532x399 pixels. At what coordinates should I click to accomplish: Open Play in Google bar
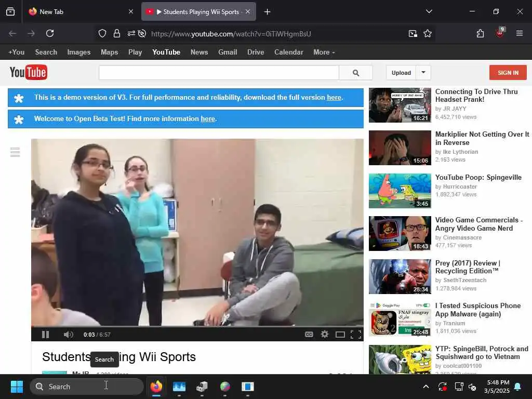(x=135, y=52)
